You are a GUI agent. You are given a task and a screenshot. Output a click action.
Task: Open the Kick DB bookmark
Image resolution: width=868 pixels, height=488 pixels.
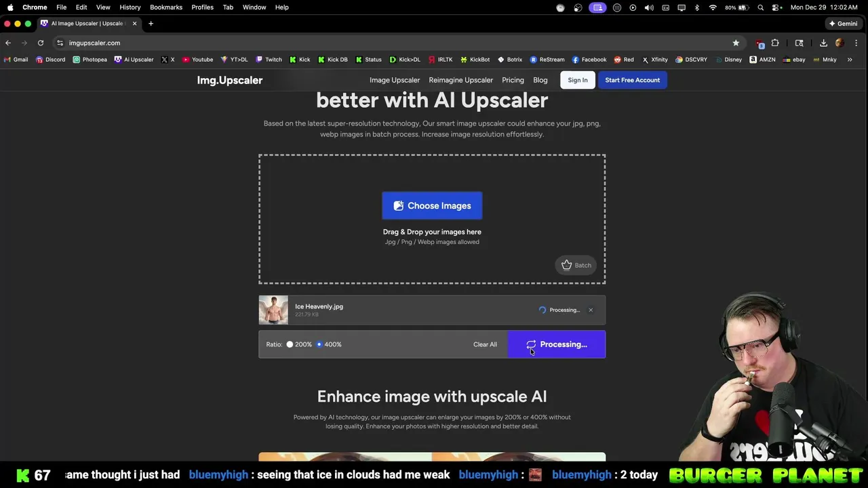tap(332, 60)
